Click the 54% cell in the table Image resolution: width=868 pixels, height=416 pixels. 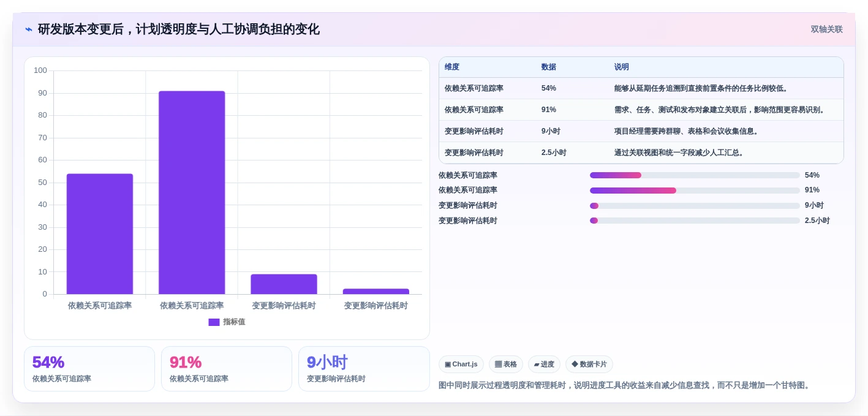click(x=549, y=88)
